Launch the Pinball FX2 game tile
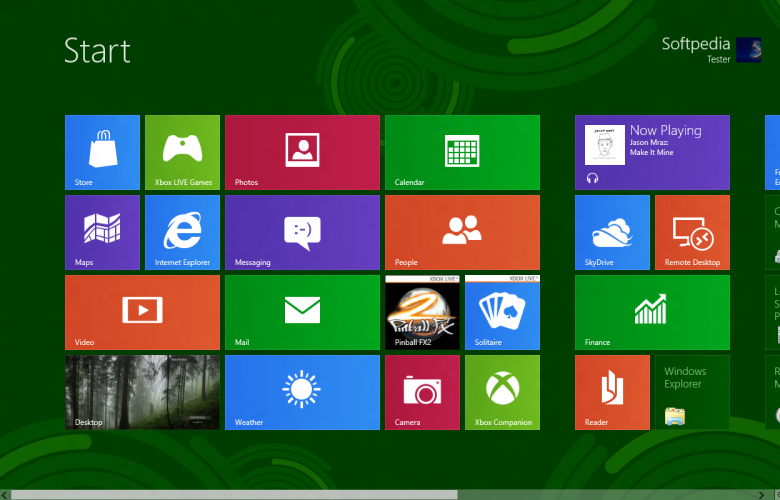The image size is (780, 500). (422, 312)
